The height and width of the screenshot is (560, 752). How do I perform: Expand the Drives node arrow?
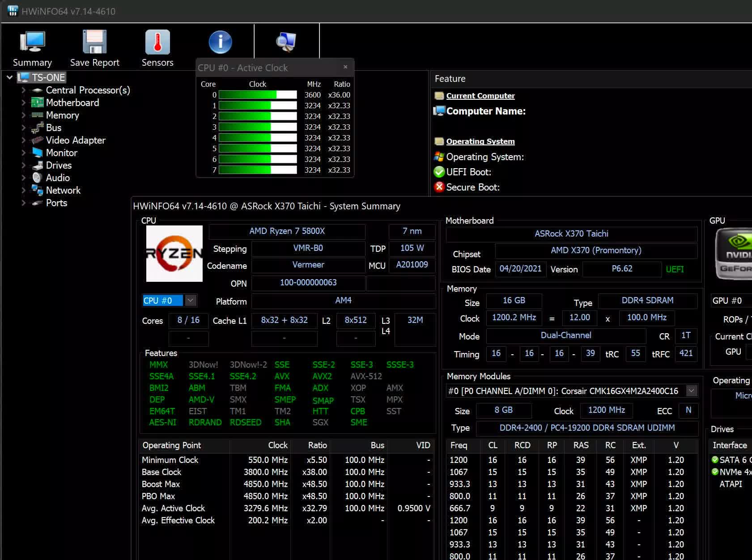click(x=24, y=165)
